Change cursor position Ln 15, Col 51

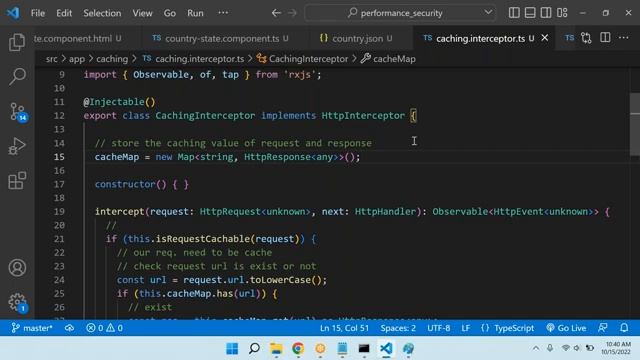344,328
